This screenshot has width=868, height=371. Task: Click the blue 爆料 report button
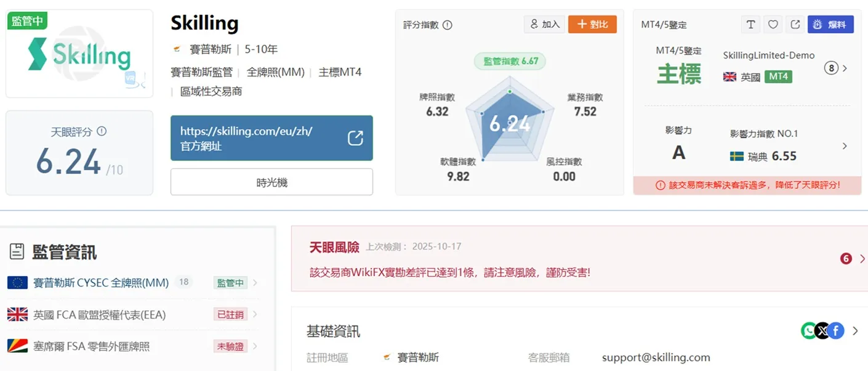pos(830,25)
